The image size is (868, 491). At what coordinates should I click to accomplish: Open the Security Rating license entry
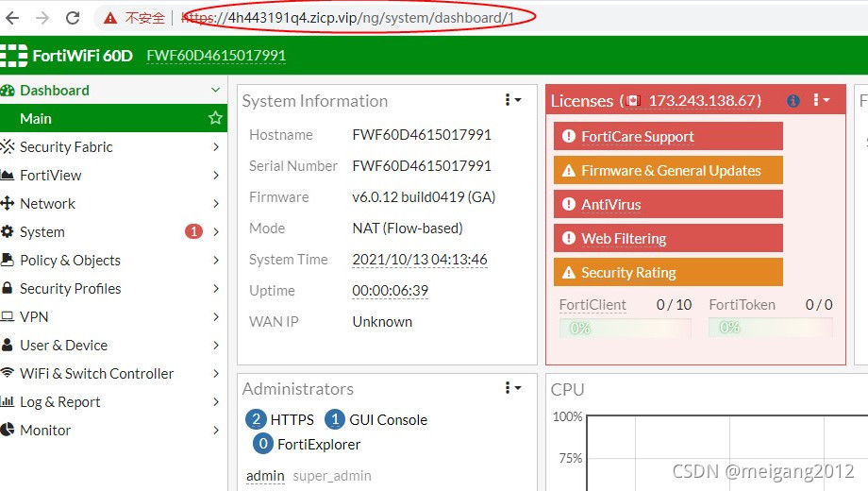[x=668, y=272]
